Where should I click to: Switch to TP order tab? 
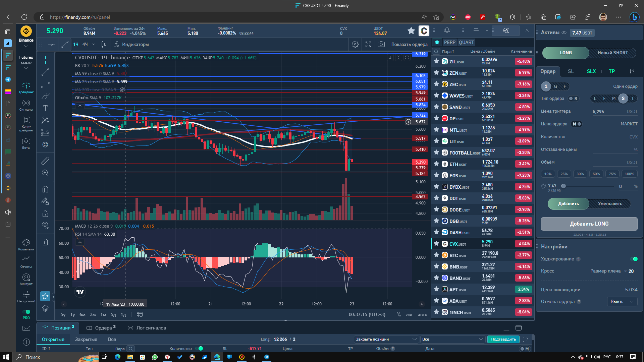point(612,71)
